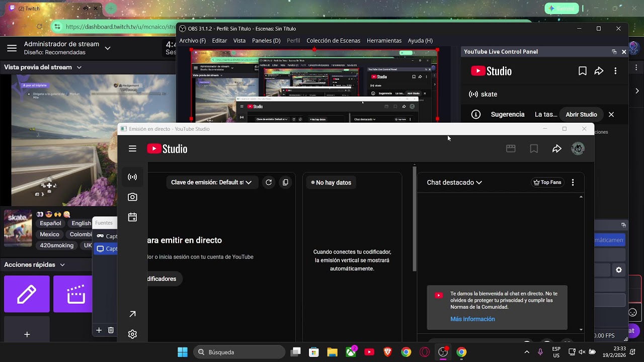The image size is (644, 362).
Task: Remove the selected source with trash icon
Action: 111,330
